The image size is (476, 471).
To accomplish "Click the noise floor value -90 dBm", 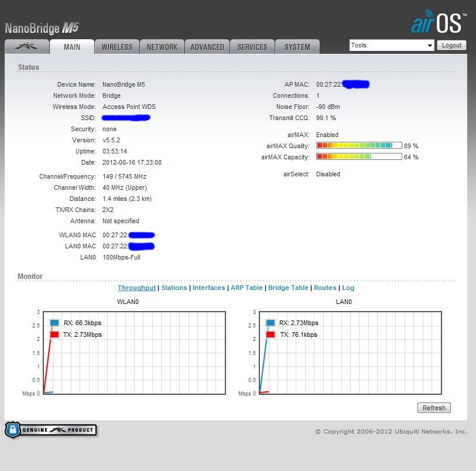I will (x=328, y=107).
